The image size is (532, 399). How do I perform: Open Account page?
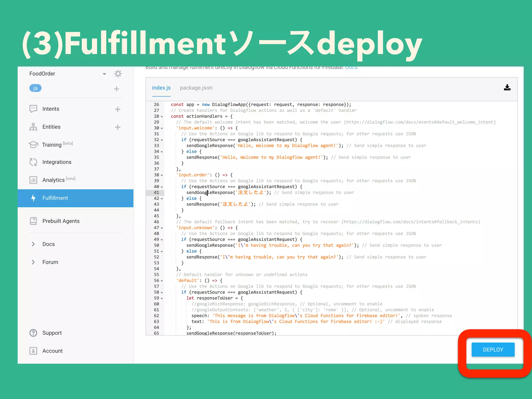pyautogui.click(x=52, y=351)
